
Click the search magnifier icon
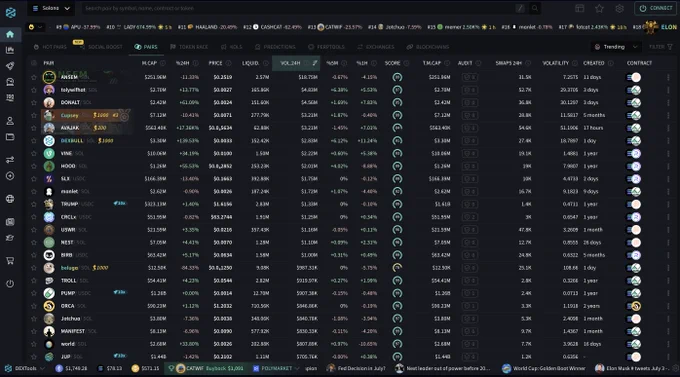[x=535, y=8]
